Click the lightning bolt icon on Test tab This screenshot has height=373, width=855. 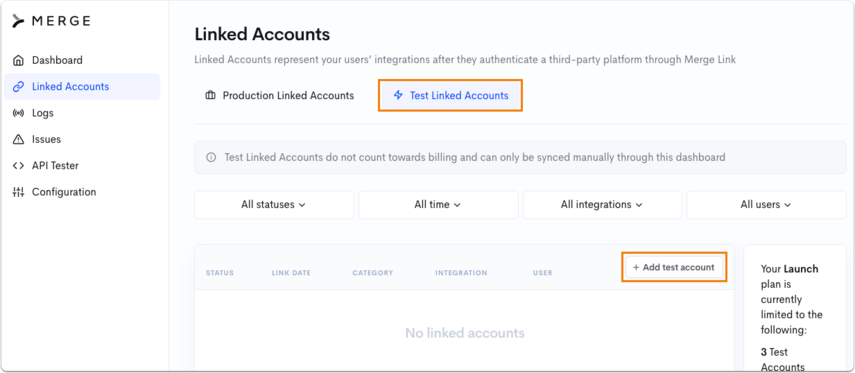click(398, 95)
